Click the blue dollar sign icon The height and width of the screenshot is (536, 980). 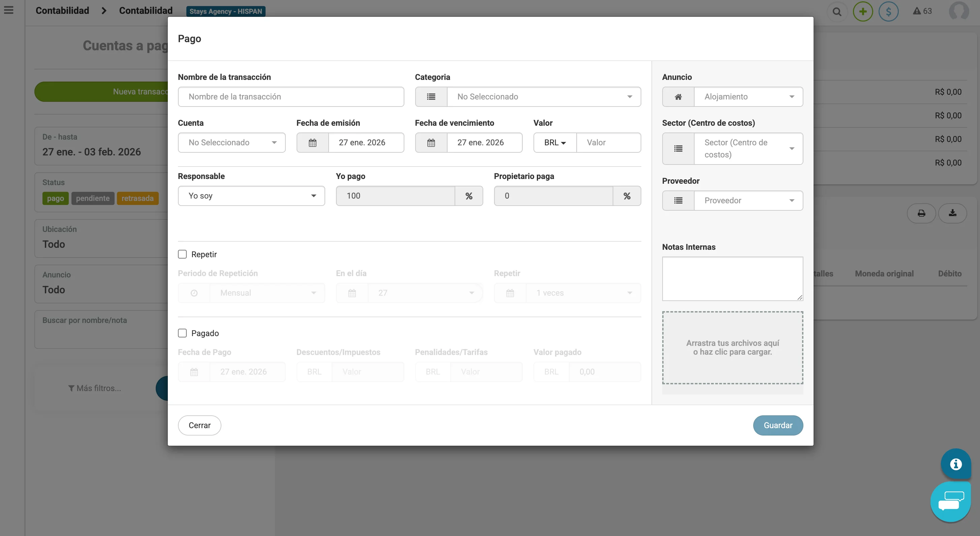tap(888, 11)
